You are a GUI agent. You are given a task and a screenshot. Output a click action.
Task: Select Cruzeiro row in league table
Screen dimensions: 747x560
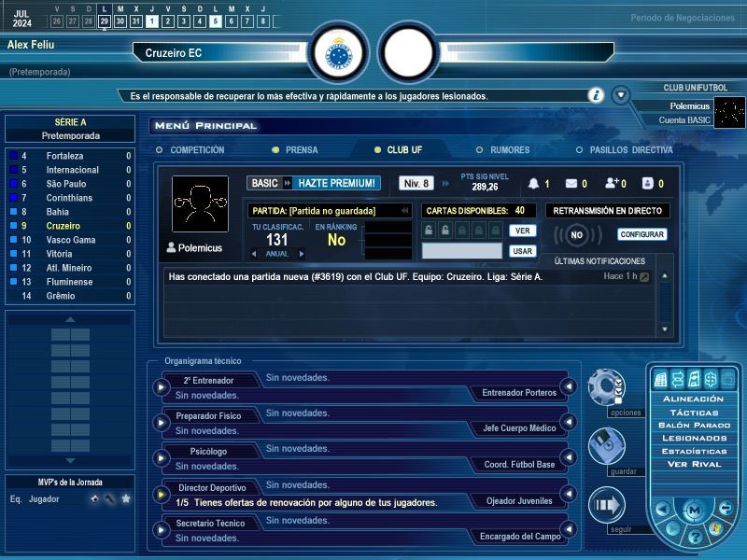click(x=70, y=226)
